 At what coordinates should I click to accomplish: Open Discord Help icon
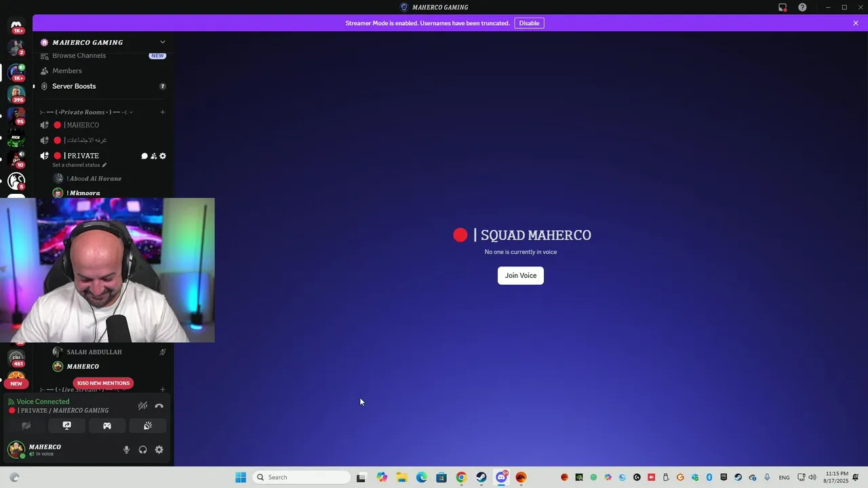(x=802, y=7)
